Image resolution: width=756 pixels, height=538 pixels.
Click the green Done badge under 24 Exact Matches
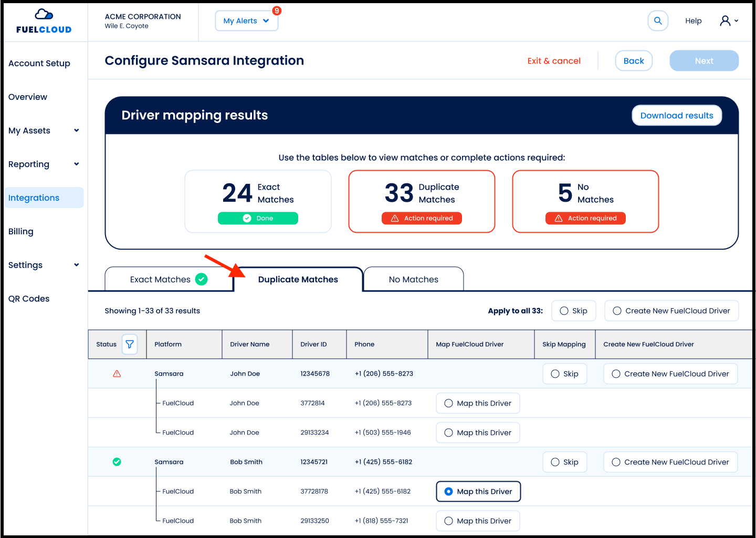point(258,218)
